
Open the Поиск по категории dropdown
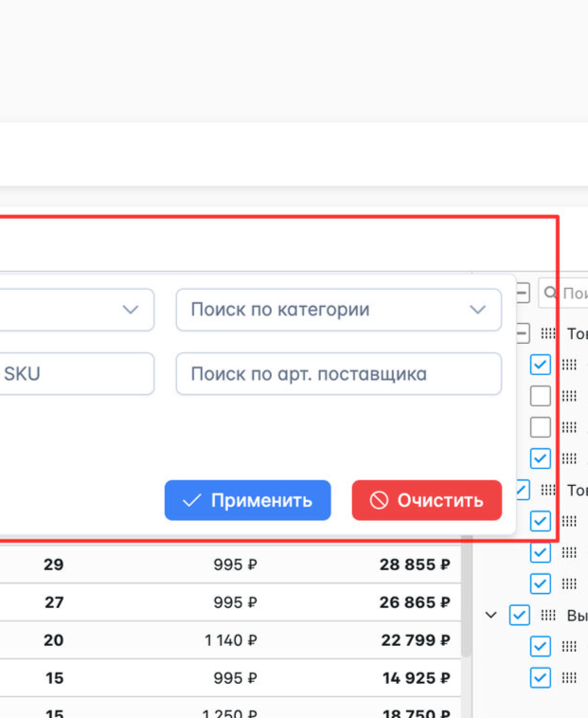click(x=339, y=310)
